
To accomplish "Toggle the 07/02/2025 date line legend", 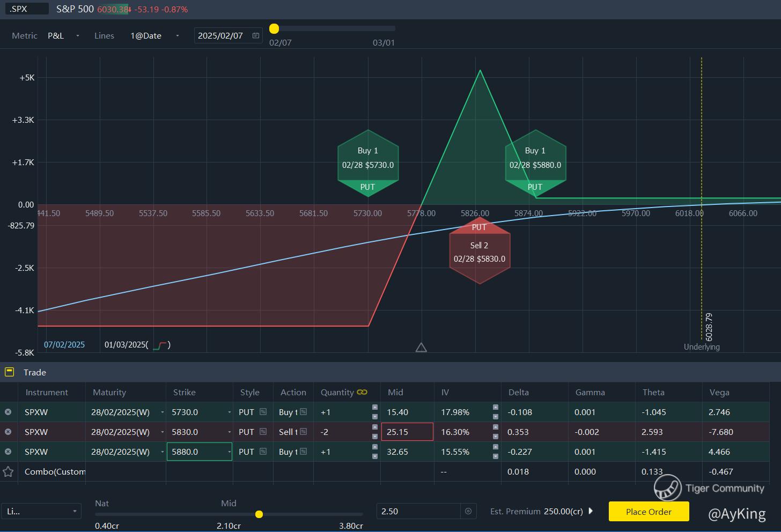I will pos(64,345).
